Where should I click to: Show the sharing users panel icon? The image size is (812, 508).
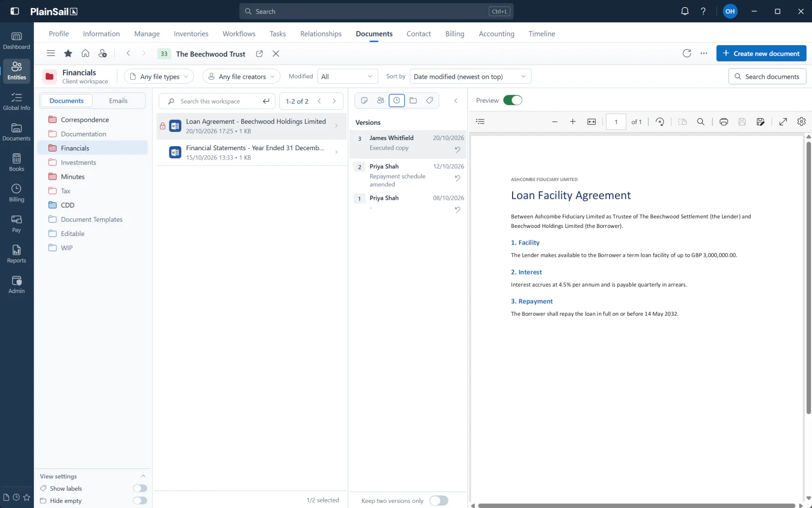(x=381, y=100)
